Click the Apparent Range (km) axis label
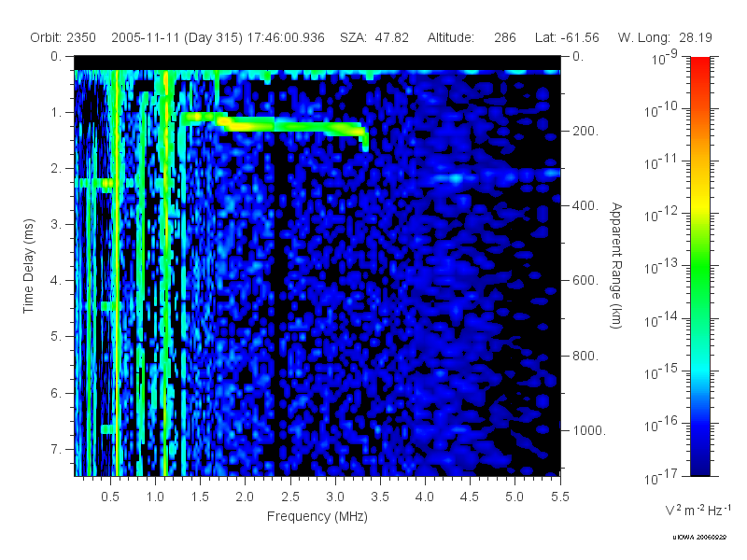Viewport: 747px width, 560px height. (x=616, y=266)
